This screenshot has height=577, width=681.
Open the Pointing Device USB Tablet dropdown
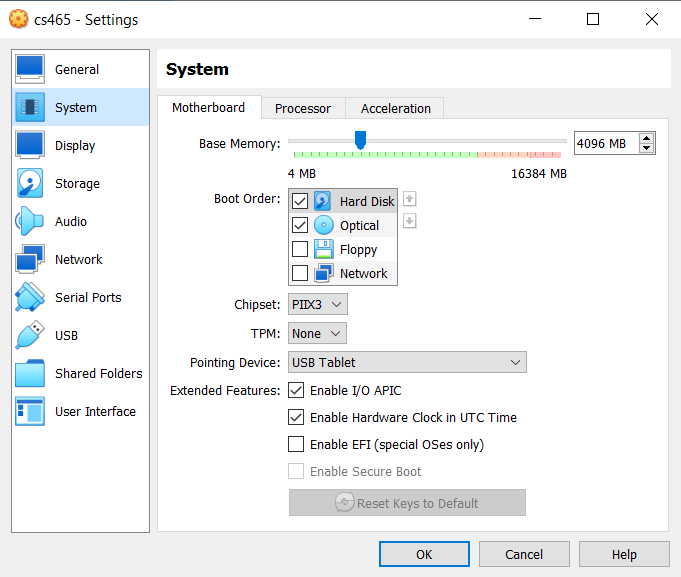(407, 362)
